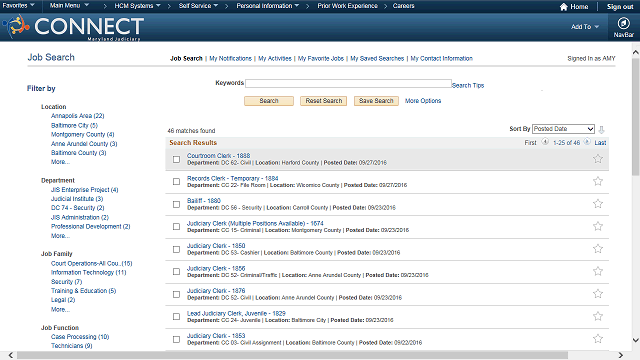Star the Lead Judiciary Clerk, Juvenile job

[x=598, y=316]
